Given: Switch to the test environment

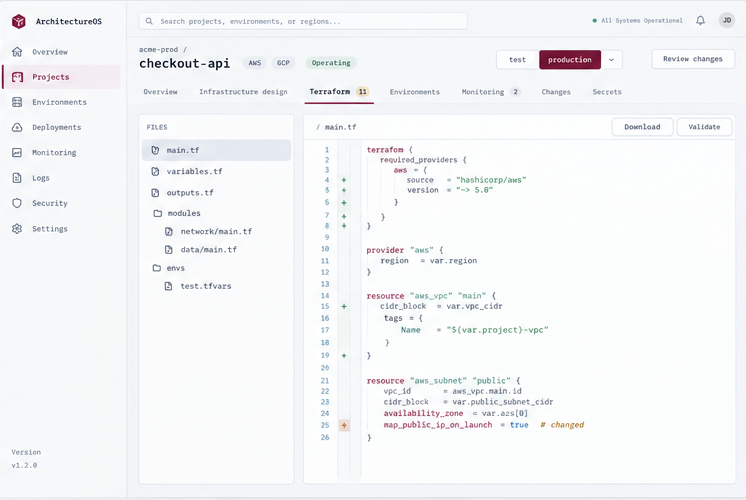Looking at the screenshot, I should tap(518, 60).
